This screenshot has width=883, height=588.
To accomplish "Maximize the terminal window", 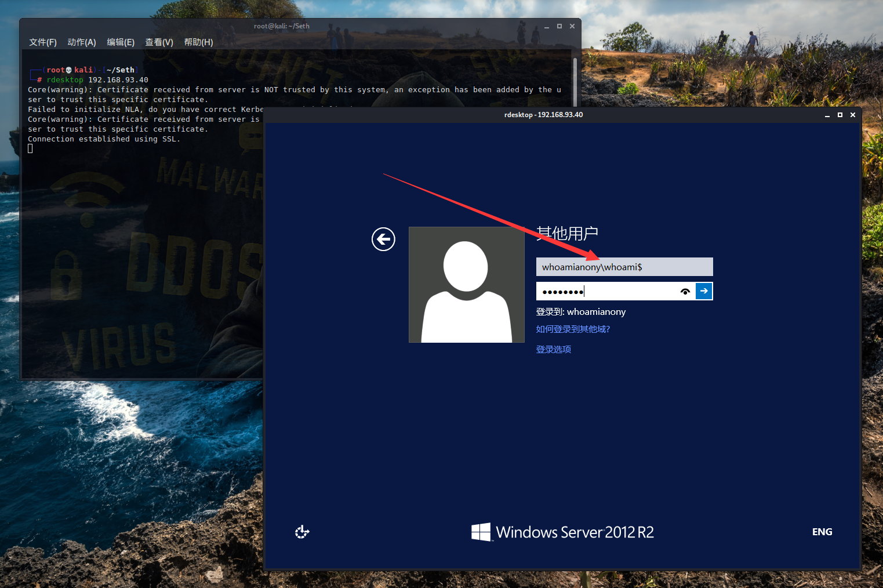I will click(x=559, y=26).
